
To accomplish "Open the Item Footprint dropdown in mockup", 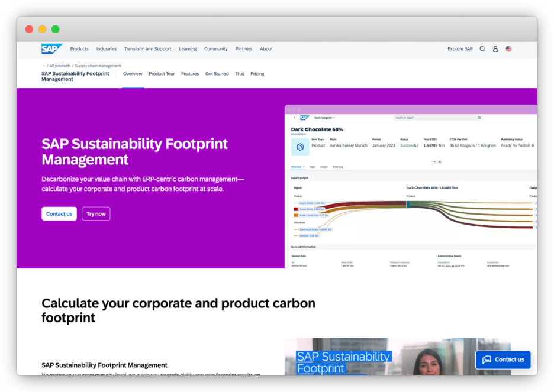I will coord(325,118).
